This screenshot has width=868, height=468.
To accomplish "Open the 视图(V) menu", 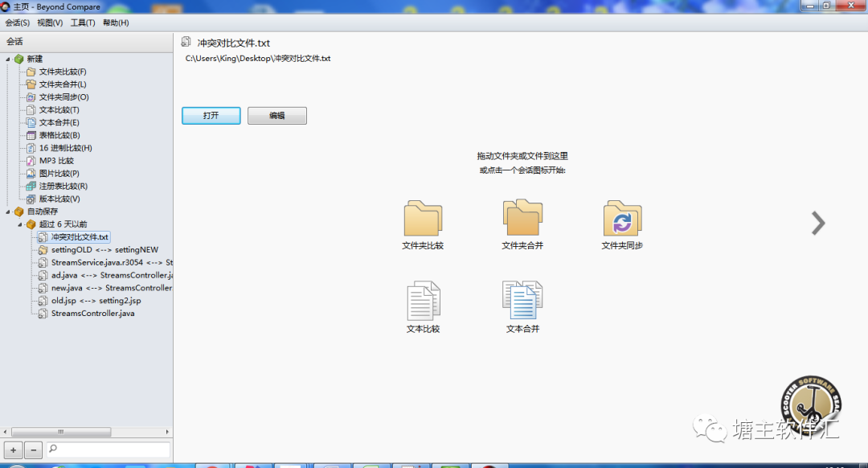I will (50, 23).
